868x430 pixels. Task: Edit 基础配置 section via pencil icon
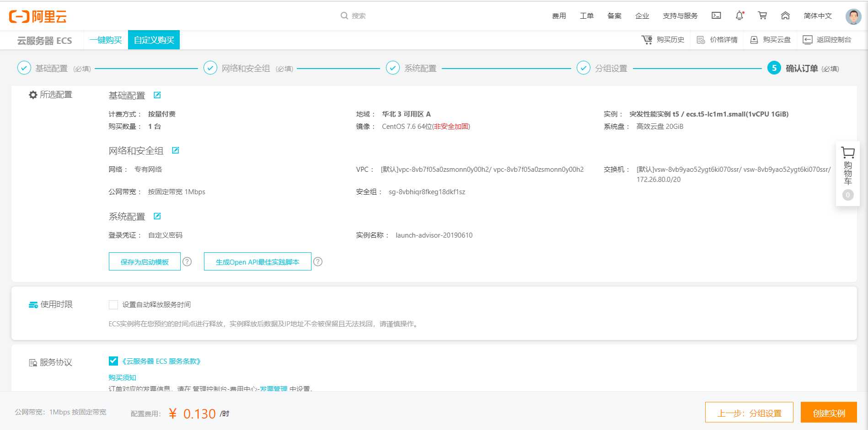(x=157, y=95)
